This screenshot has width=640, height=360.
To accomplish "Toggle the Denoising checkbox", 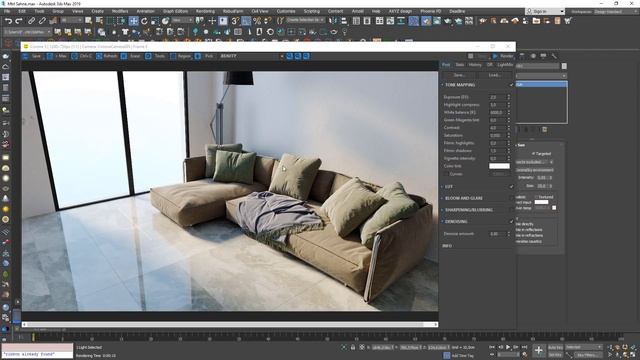I will pos(511,221).
